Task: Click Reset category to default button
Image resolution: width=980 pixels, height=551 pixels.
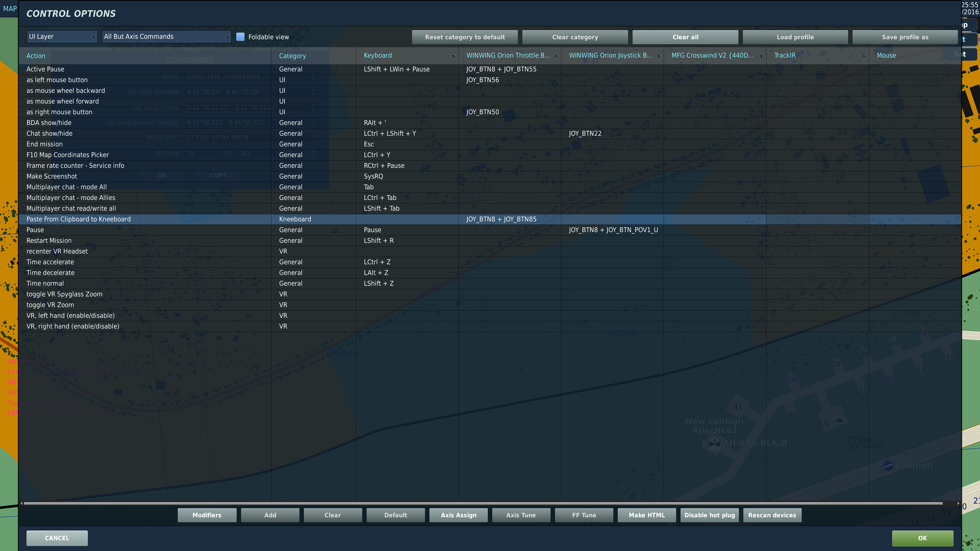Action: click(465, 37)
